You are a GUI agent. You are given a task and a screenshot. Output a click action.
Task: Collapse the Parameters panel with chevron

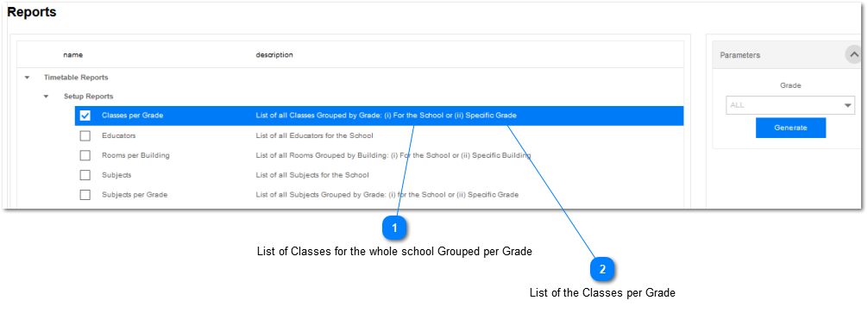tap(853, 54)
